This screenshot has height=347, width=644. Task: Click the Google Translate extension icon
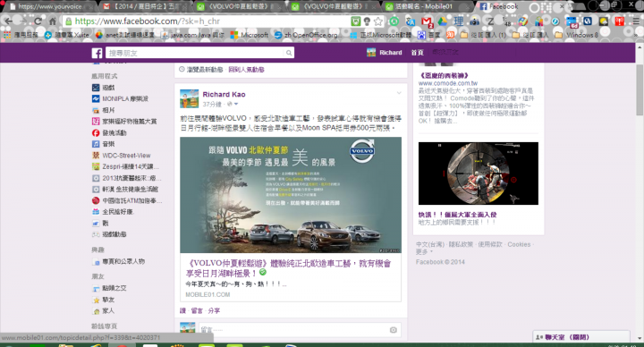(x=411, y=21)
